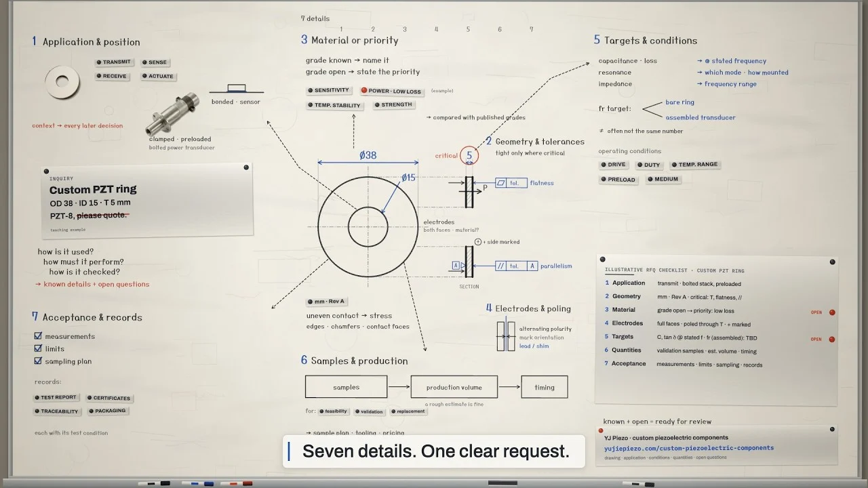
Task: Toggle the measurements checkbox
Action: [x=39, y=335]
